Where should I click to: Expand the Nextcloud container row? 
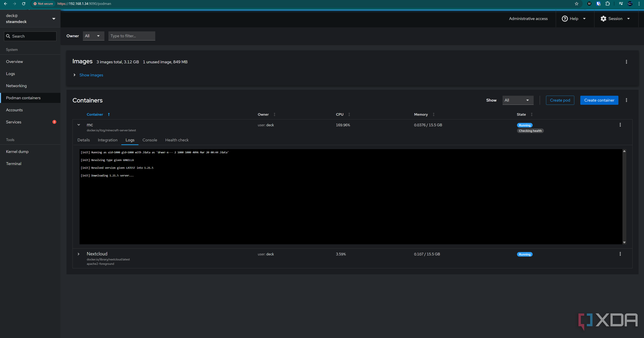[79, 254]
